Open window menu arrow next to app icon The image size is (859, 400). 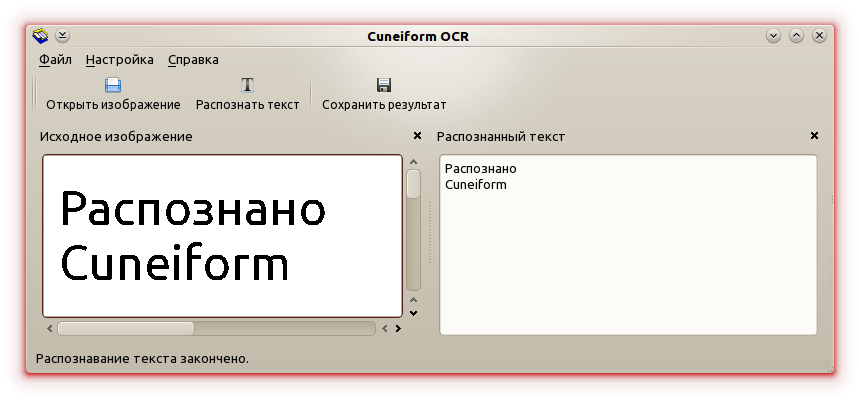(62, 36)
